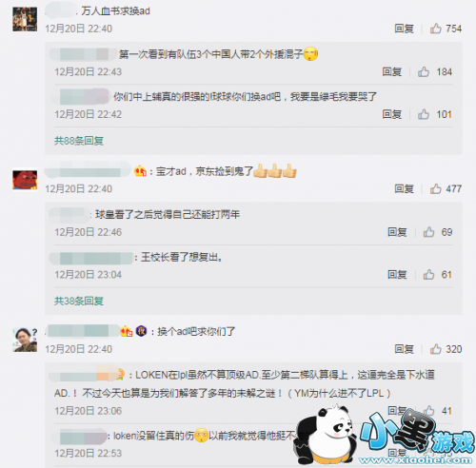Reply to the 王校长看了想复出 comment
The height and width of the screenshot is (468, 476).
tap(397, 274)
